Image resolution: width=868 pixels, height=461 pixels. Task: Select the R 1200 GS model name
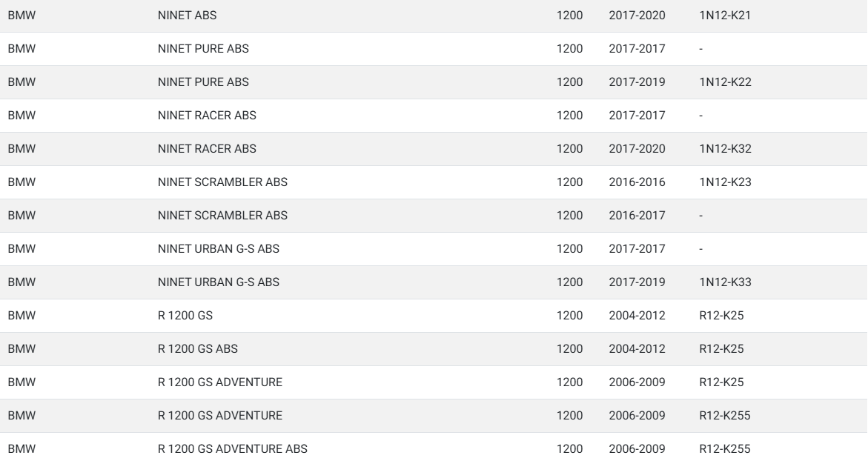coord(185,316)
